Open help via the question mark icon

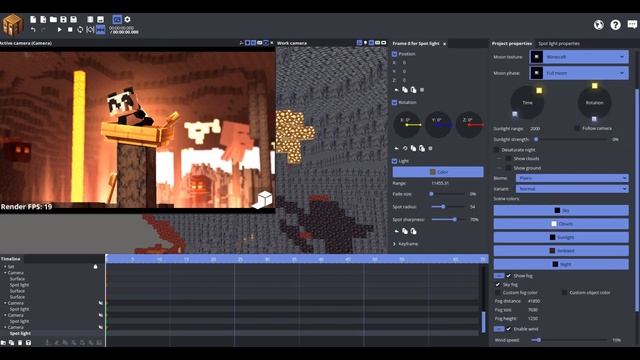click(x=616, y=24)
